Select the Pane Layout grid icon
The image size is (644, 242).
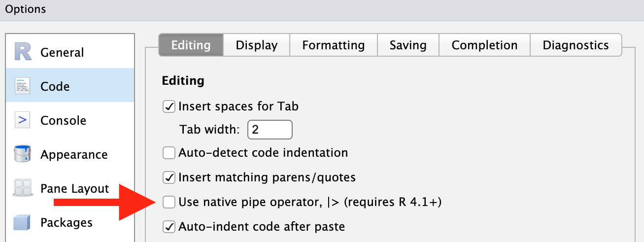pos(23,188)
